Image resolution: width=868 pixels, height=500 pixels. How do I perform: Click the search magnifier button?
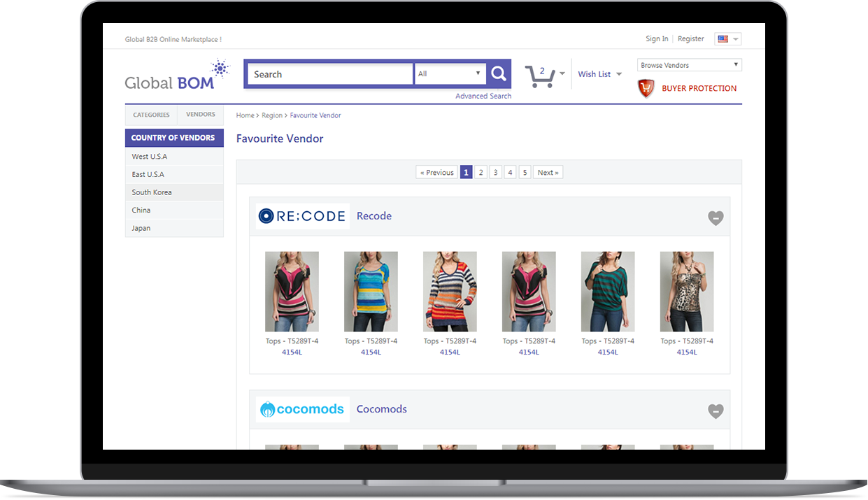(498, 73)
